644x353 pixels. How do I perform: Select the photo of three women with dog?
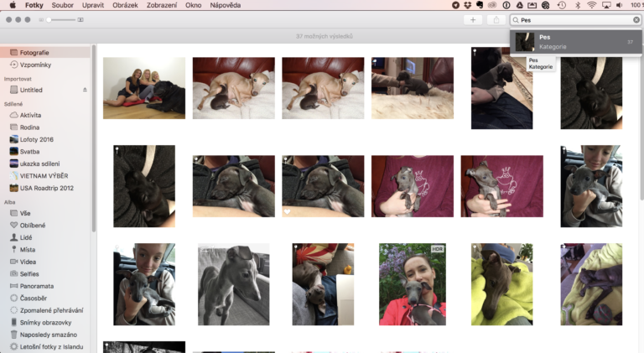tap(144, 88)
